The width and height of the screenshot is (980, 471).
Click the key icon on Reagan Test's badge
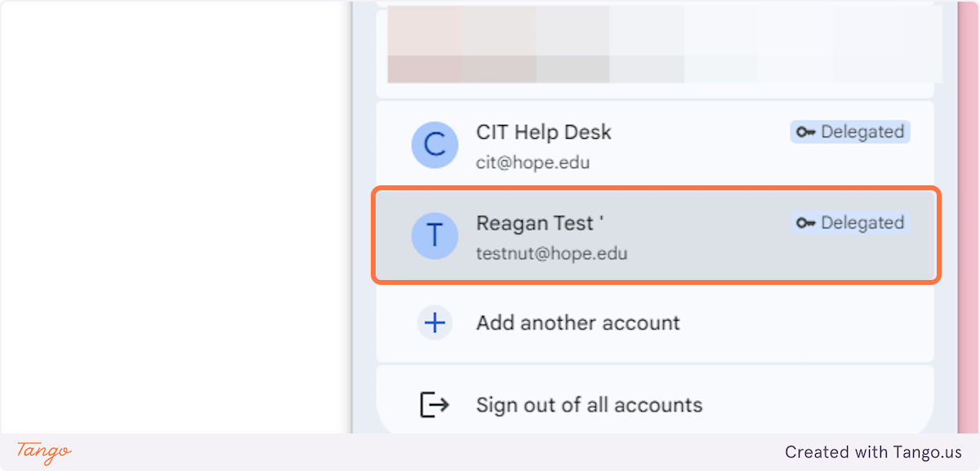[x=806, y=223]
